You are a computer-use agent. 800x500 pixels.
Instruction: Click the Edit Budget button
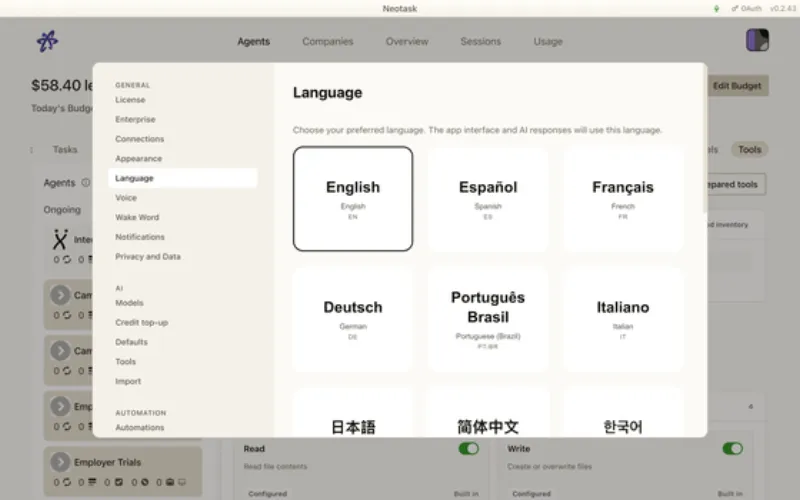737,86
